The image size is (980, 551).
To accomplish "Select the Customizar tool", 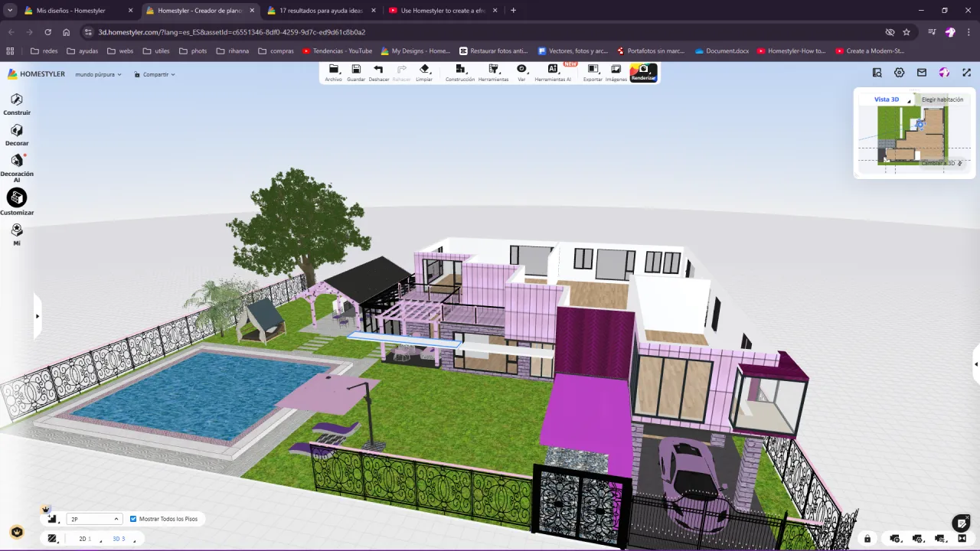I will coord(17,202).
